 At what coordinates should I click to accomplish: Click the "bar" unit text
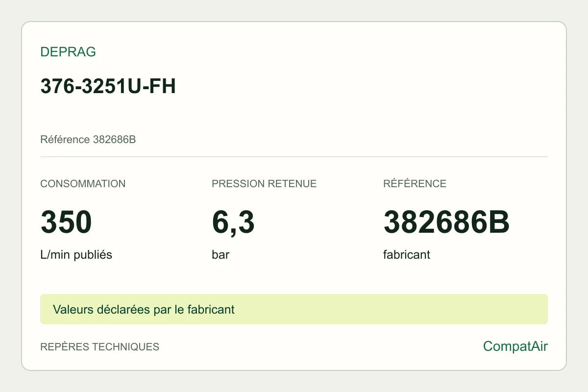(x=220, y=255)
